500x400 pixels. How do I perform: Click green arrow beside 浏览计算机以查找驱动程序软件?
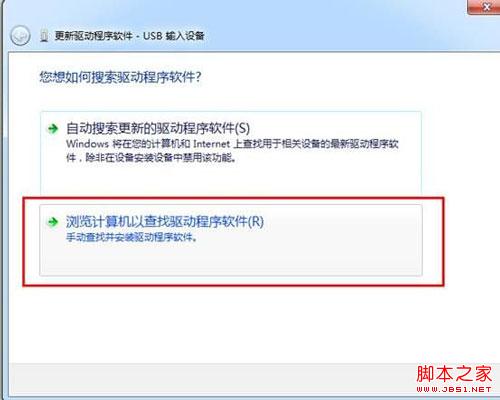point(53,222)
